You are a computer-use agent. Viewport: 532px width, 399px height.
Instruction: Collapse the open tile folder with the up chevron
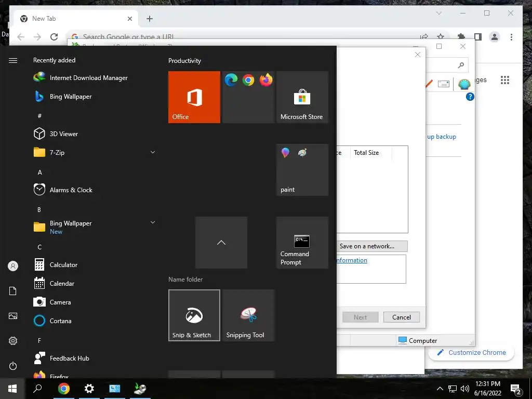pyautogui.click(x=221, y=243)
